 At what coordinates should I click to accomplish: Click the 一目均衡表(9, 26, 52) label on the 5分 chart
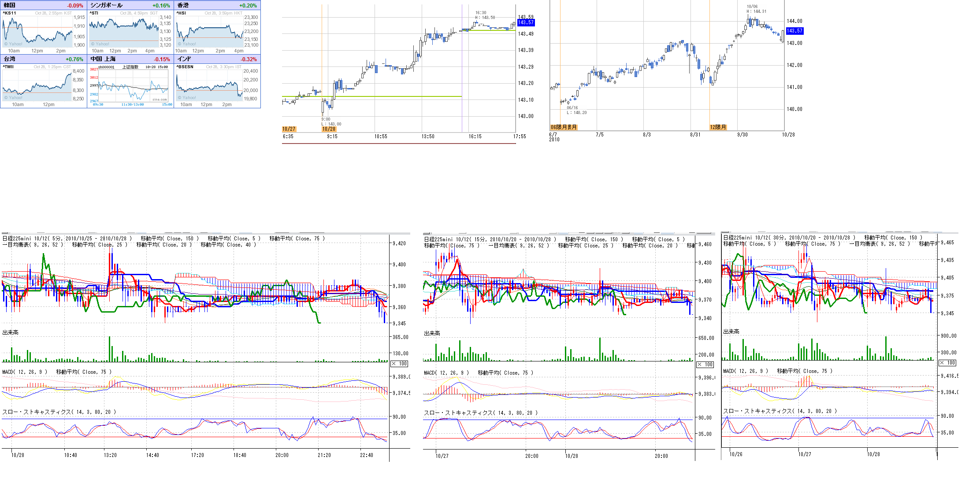(33, 245)
